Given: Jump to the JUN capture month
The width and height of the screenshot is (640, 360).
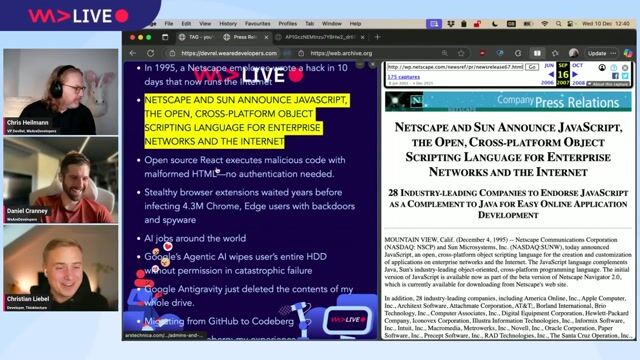Looking at the screenshot, I should click(x=549, y=65).
